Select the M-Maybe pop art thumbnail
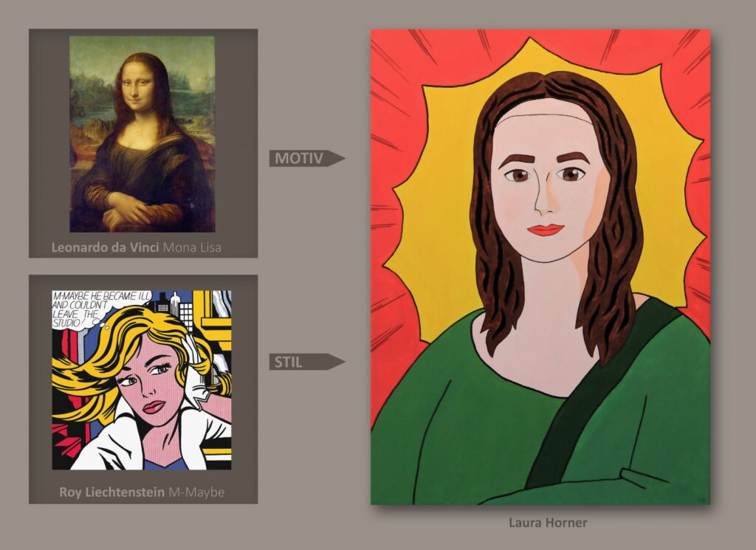756x550 pixels. point(141,379)
